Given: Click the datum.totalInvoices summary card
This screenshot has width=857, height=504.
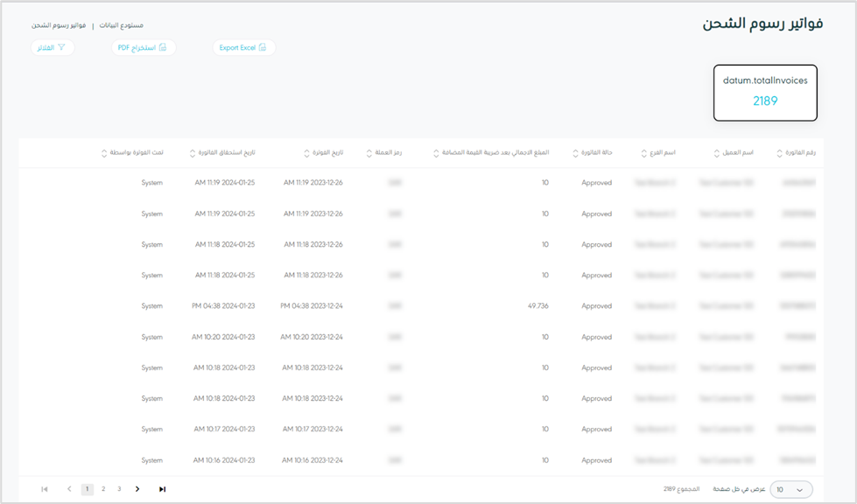Looking at the screenshot, I should [x=765, y=92].
